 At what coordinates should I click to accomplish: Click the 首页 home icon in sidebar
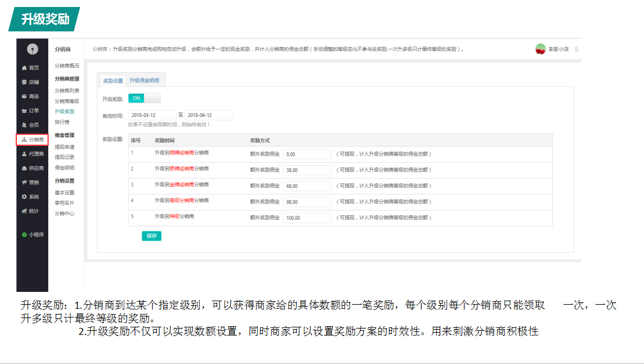(24, 68)
